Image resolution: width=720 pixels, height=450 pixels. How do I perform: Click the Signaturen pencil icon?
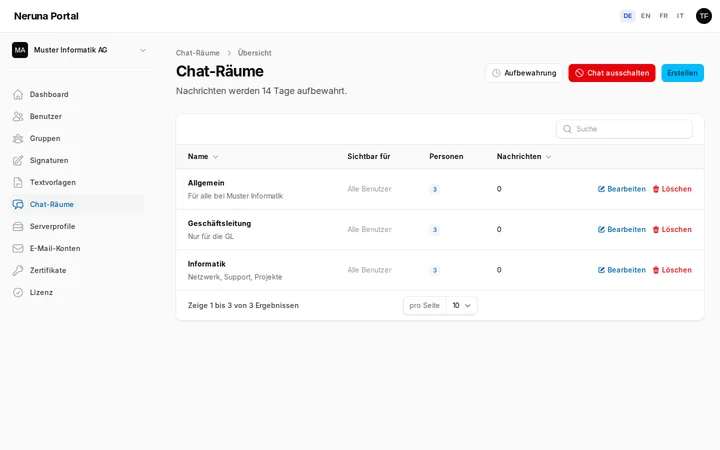(x=18, y=161)
